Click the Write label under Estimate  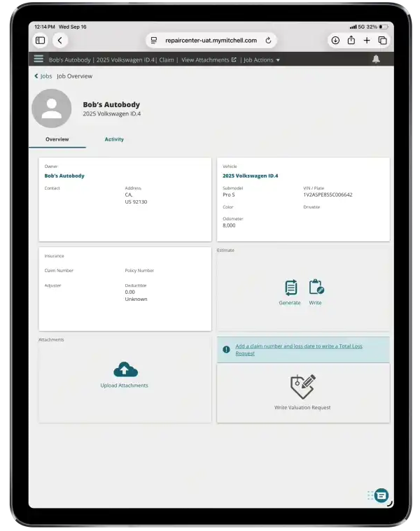315,303
